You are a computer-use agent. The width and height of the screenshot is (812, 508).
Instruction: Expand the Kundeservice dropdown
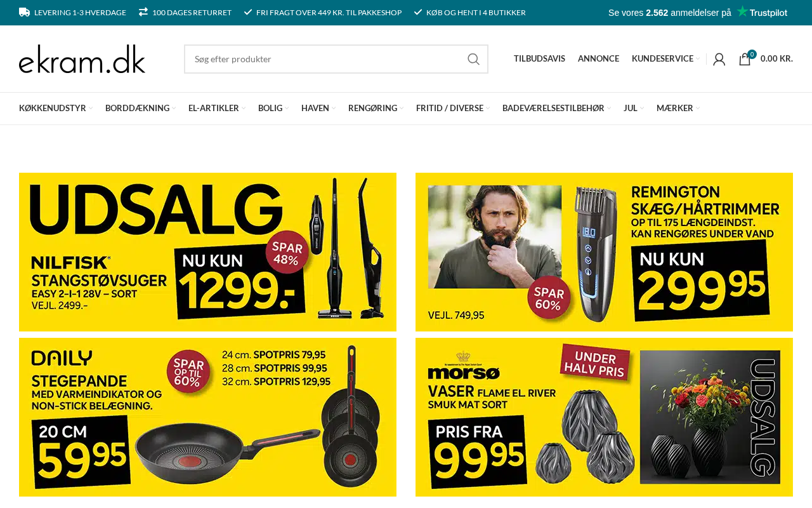665,58
